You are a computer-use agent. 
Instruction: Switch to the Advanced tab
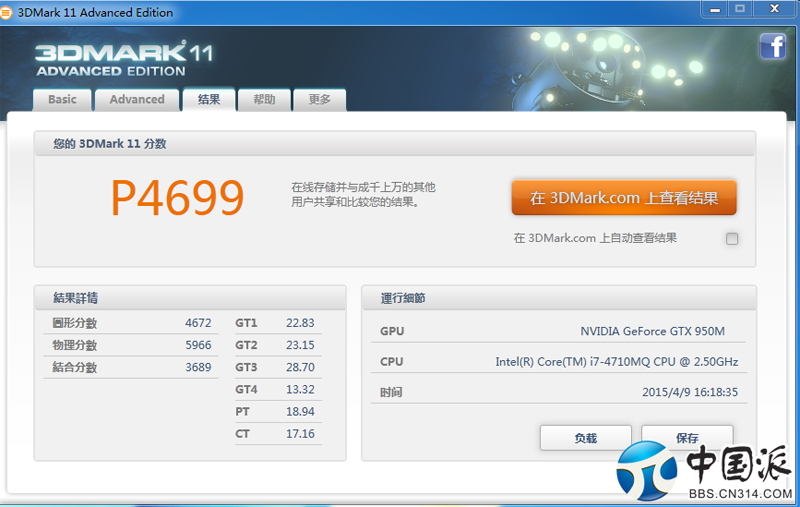[137, 99]
